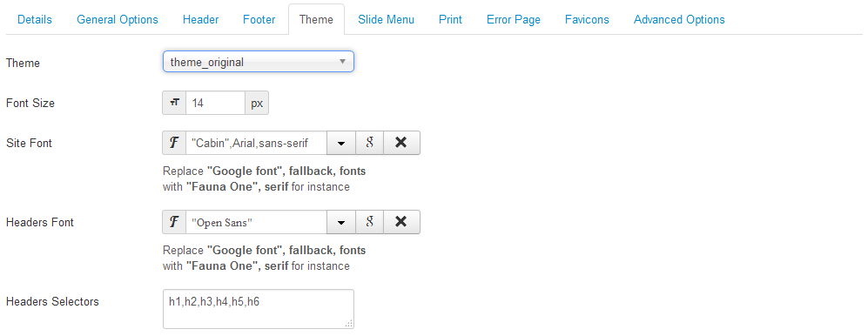Click the font size icon beside 14

[x=174, y=103]
